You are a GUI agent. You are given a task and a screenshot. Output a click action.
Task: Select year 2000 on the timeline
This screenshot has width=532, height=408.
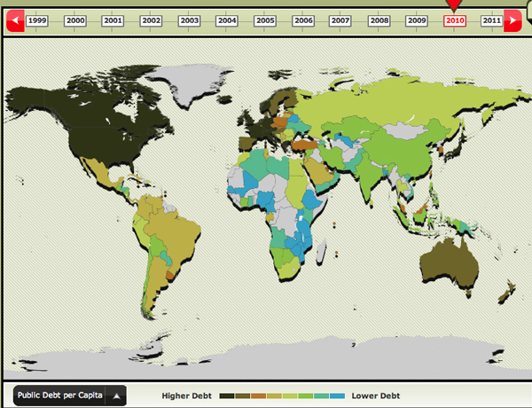(x=75, y=20)
